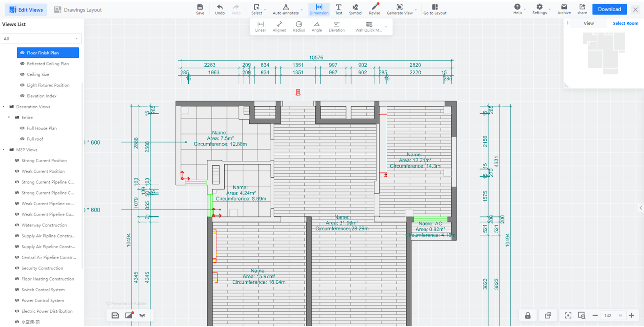Click the zoom in plus button
This screenshot has height=327, width=644.
(632, 316)
